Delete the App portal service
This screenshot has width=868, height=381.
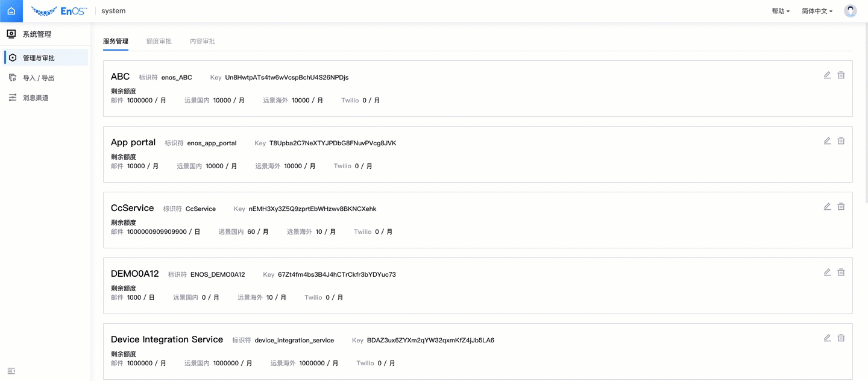click(x=841, y=141)
